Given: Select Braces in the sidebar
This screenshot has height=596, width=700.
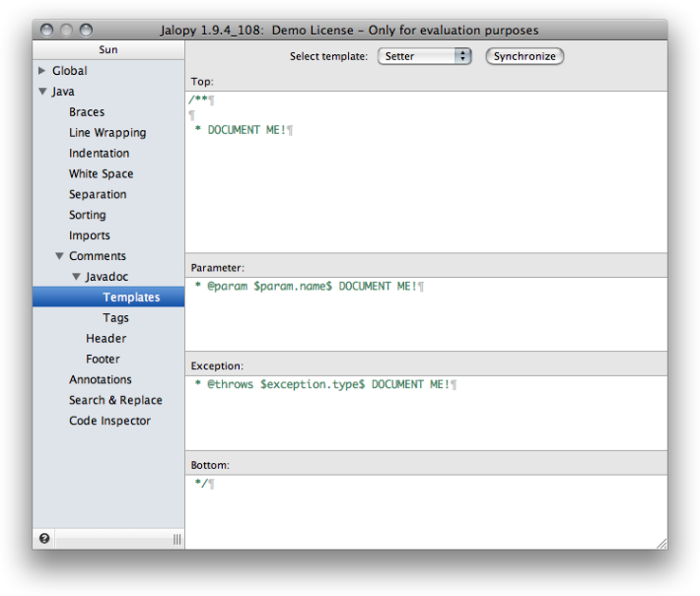Looking at the screenshot, I should [x=87, y=112].
